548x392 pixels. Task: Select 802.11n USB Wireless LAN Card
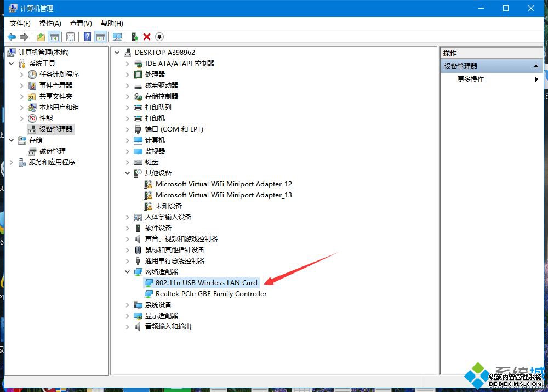click(206, 282)
